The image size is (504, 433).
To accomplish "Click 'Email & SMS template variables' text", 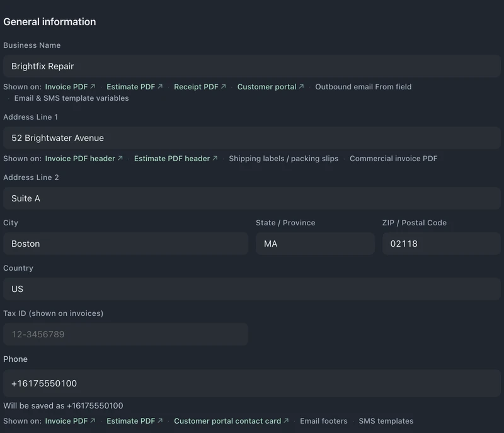I will pyautogui.click(x=71, y=98).
